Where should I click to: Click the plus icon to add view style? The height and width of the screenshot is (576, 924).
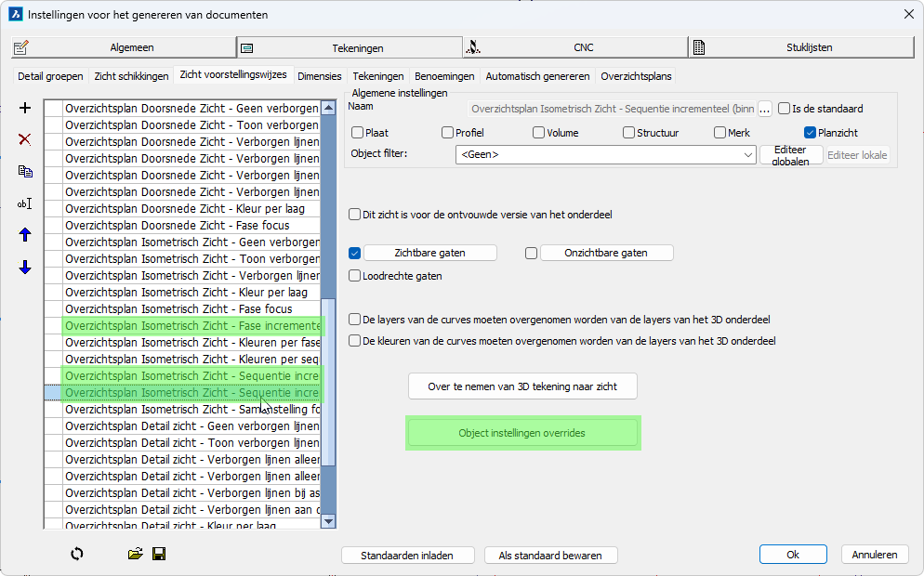click(x=25, y=108)
